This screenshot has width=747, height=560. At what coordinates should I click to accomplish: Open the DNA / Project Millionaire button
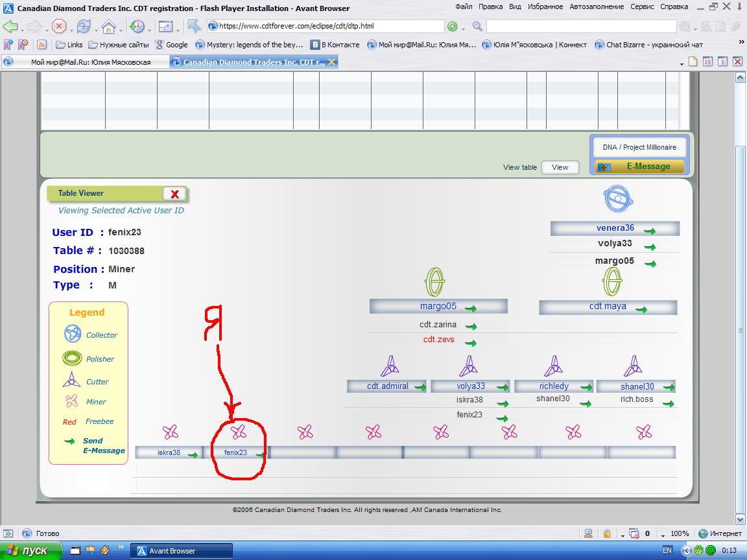coord(639,147)
